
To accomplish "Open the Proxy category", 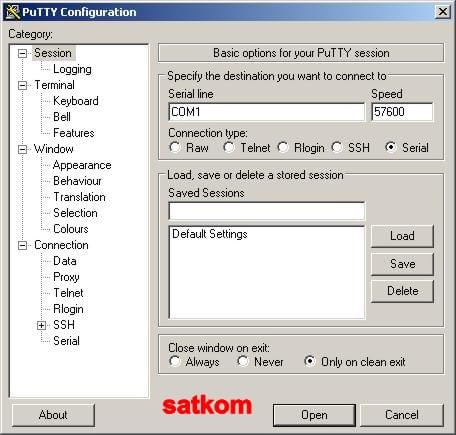I will [x=66, y=277].
